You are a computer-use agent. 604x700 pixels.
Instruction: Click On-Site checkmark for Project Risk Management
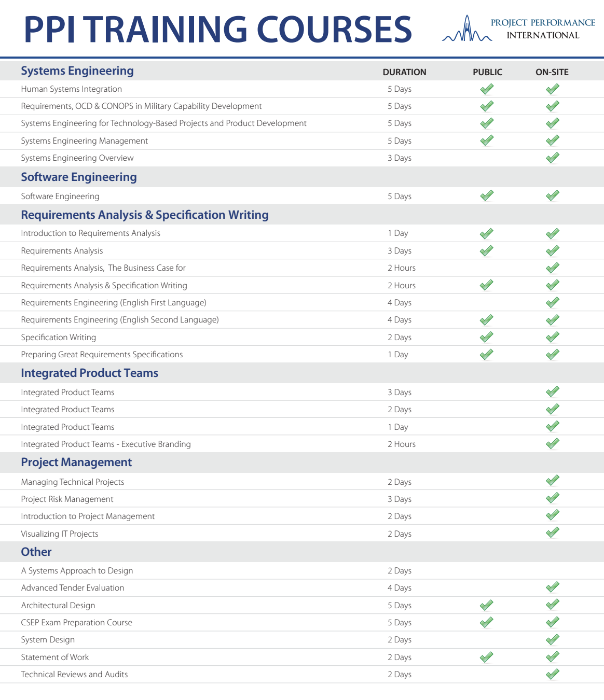click(552, 498)
